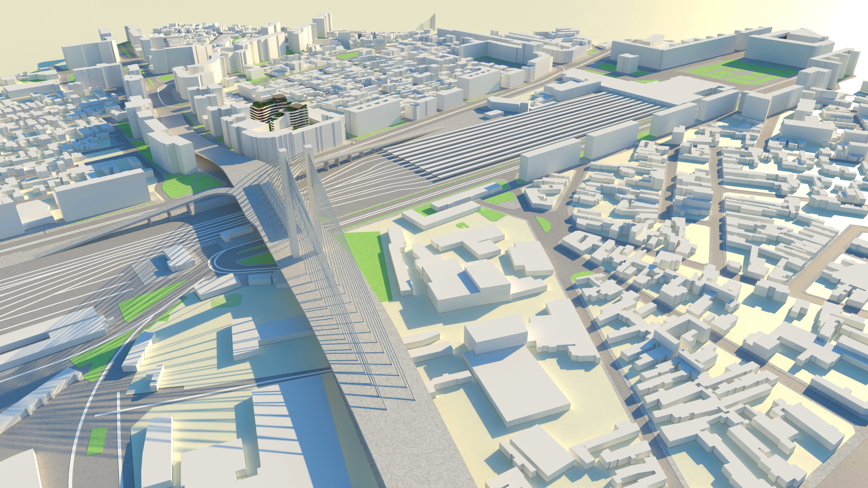Click the small green patch at bottom left

(x=98, y=440)
